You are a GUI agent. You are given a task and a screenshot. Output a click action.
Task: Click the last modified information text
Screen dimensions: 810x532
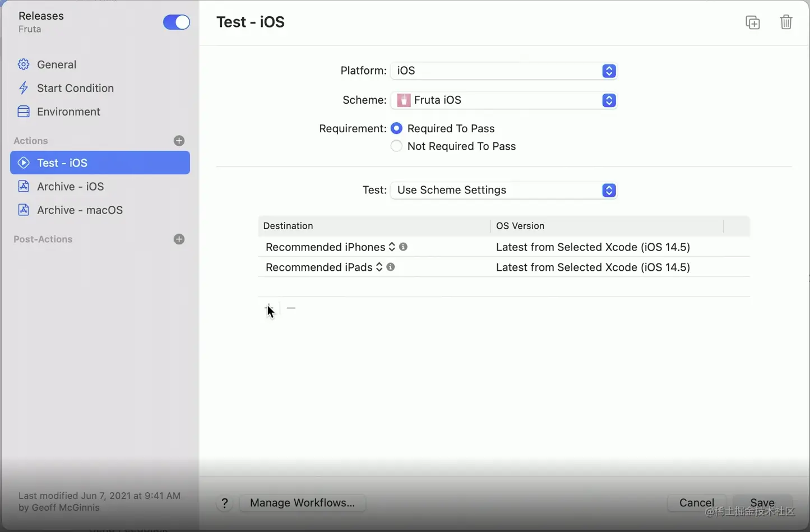[100, 502]
